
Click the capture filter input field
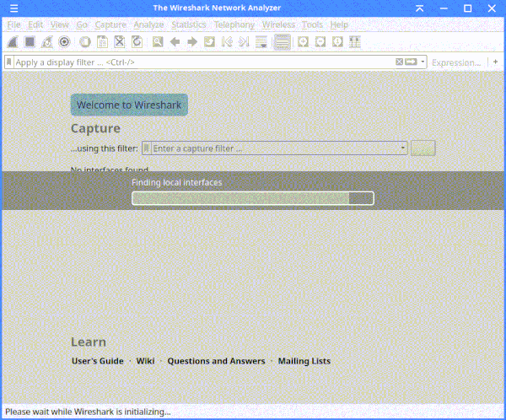pos(275,148)
